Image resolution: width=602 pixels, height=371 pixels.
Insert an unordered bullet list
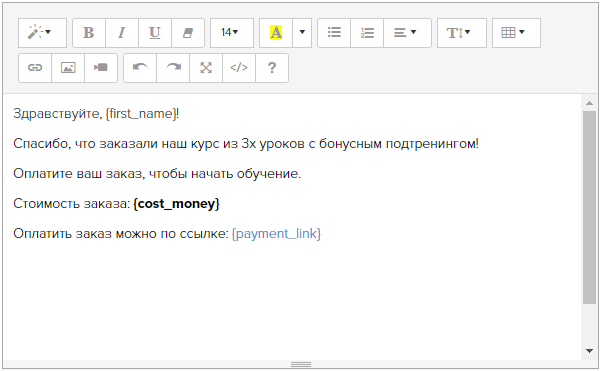pos(334,33)
